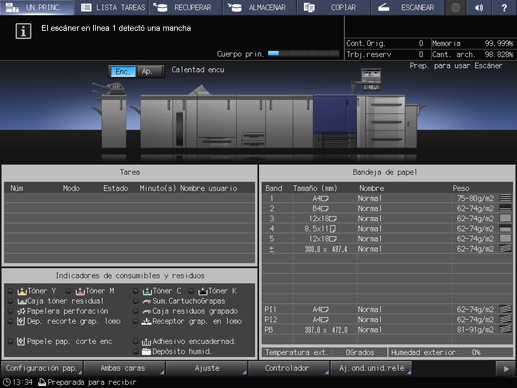The height and width of the screenshot is (388, 517).
Task: Select tray 2 B4 row
Action: (x=387, y=208)
